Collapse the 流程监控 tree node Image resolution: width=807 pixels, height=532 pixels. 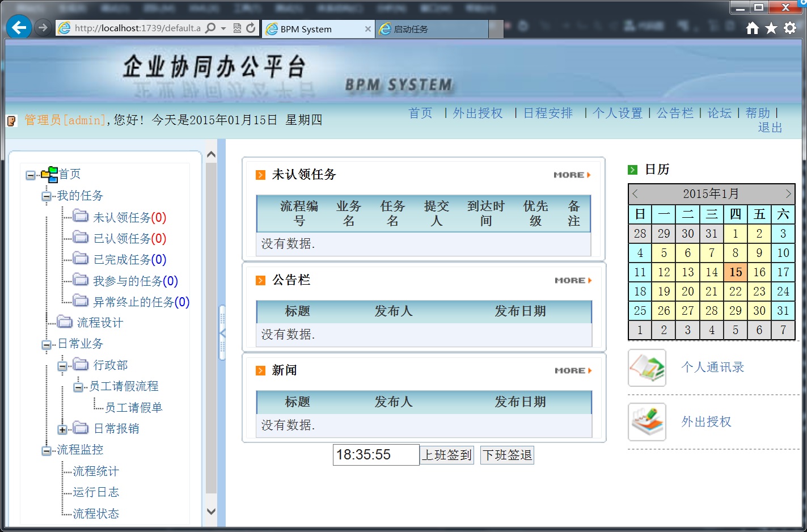(x=47, y=451)
